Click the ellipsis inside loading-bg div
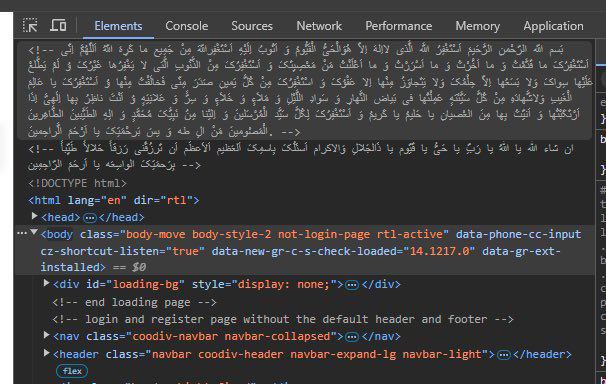The width and height of the screenshot is (606, 384). (352, 285)
